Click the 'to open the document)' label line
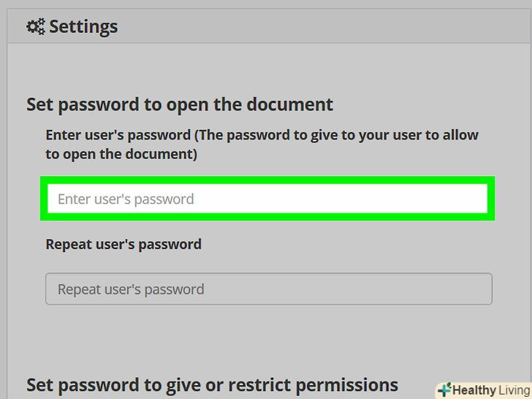The width and height of the screenshot is (532, 399). (x=121, y=154)
